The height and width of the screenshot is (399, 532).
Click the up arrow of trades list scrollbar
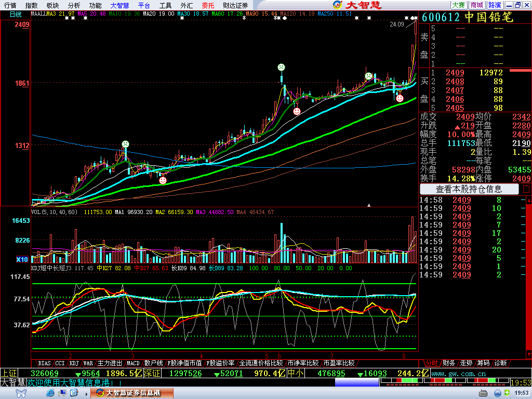(528, 200)
